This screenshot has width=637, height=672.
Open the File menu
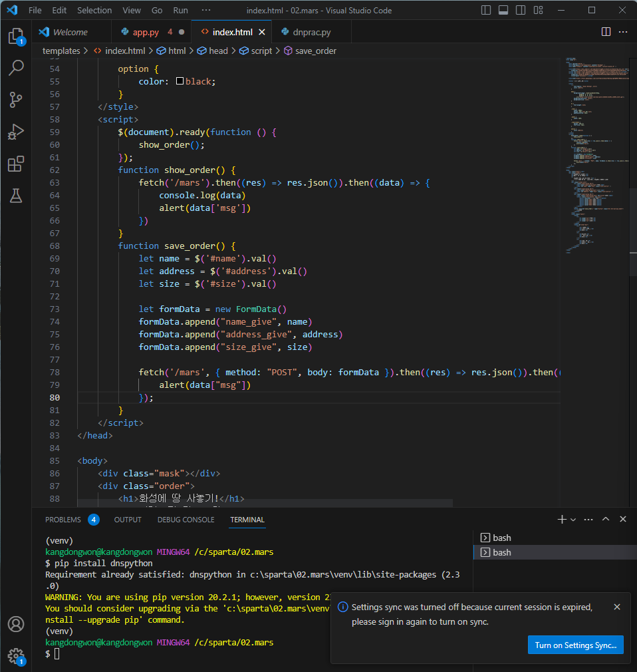pos(35,10)
